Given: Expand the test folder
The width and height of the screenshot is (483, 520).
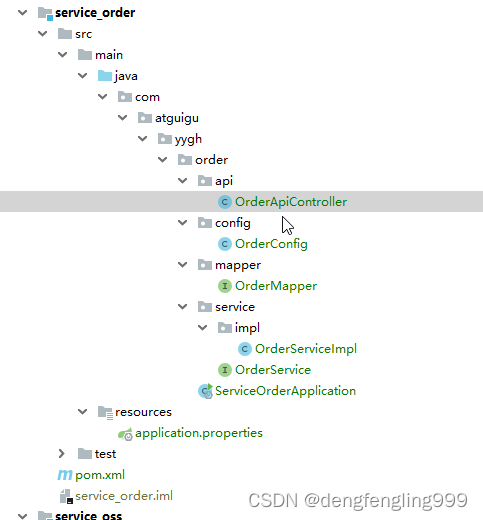Looking at the screenshot, I should (x=62, y=454).
